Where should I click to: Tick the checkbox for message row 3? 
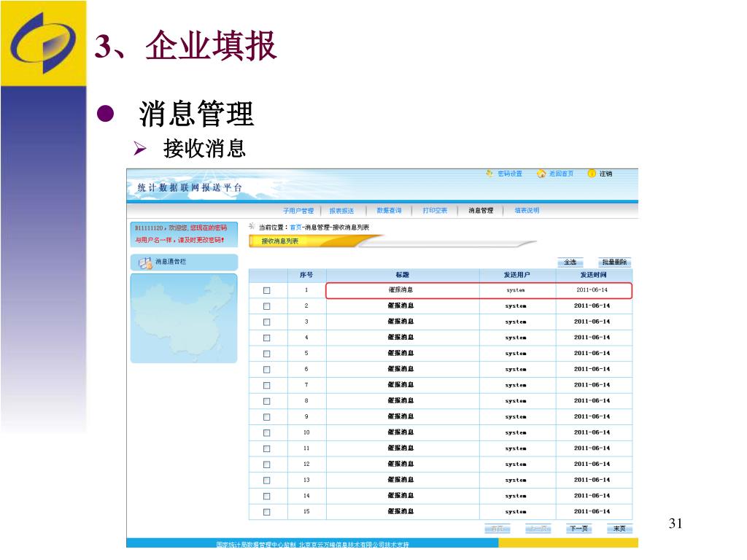click(x=267, y=322)
